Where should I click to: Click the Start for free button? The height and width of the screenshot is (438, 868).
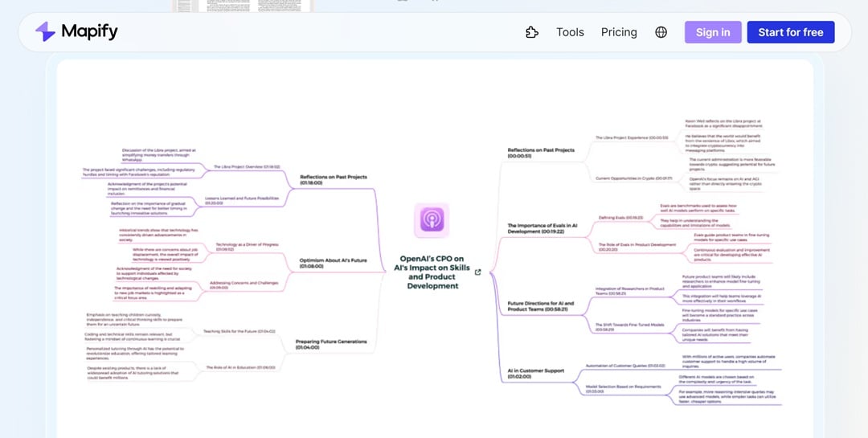click(791, 32)
